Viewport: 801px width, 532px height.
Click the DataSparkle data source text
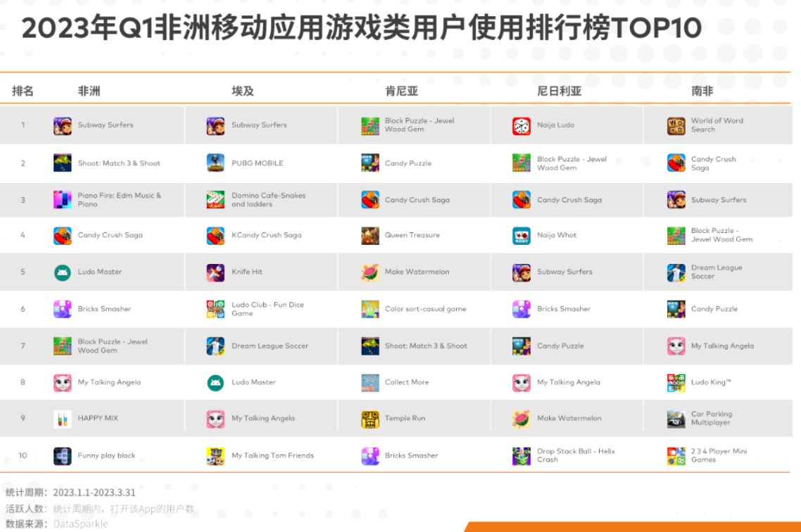(81, 524)
